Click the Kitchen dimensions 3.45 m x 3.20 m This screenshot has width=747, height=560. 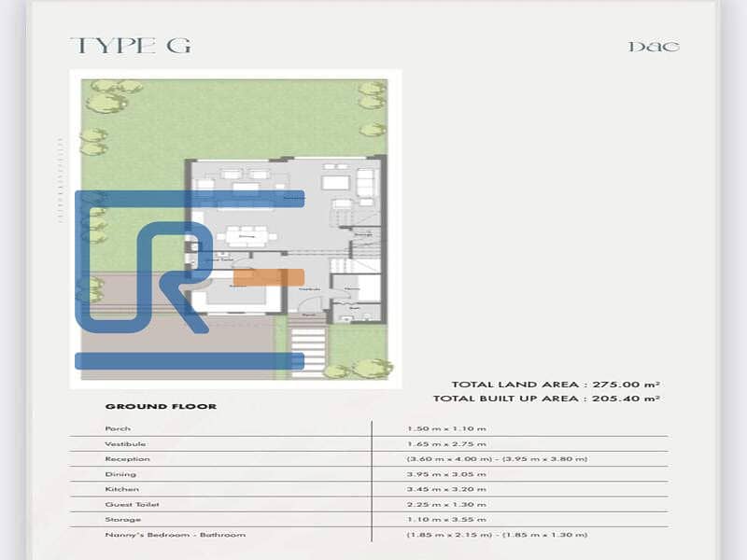pyautogui.click(x=446, y=489)
